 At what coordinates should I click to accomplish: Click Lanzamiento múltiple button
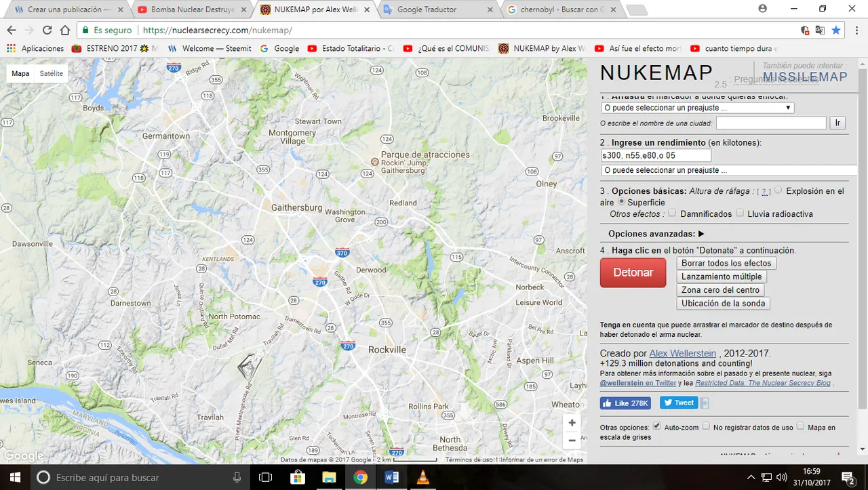tap(722, 277)
